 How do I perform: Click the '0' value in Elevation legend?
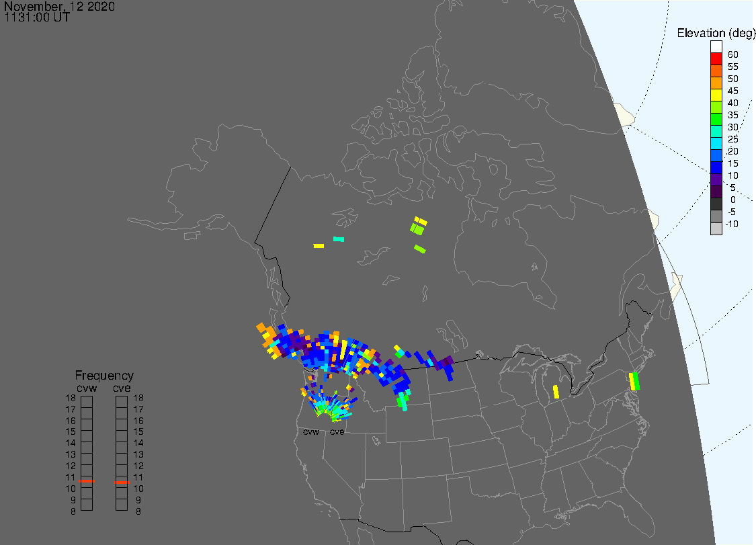click(733, 200)
